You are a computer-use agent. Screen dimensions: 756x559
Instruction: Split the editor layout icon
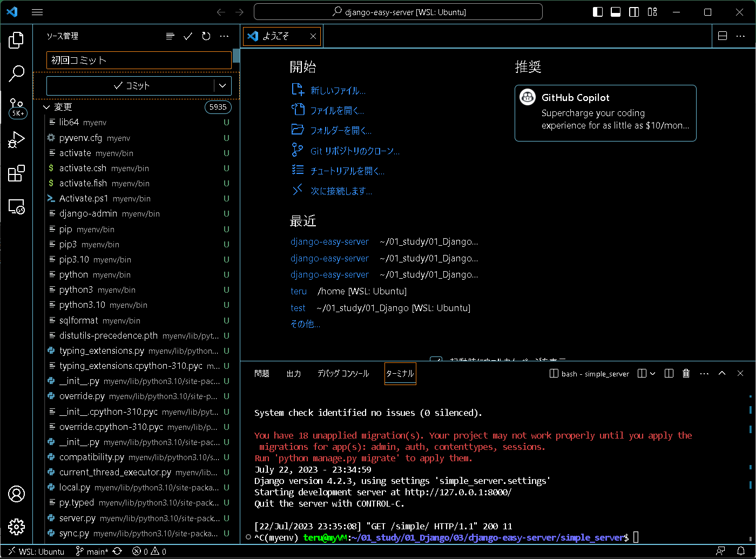tap(723, 36)
